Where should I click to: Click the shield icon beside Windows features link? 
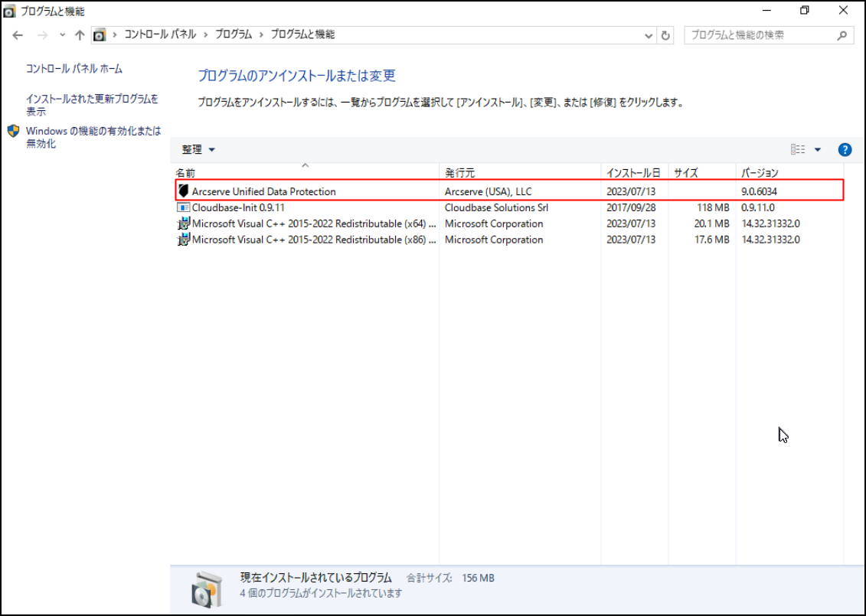(x=13, y=132)
